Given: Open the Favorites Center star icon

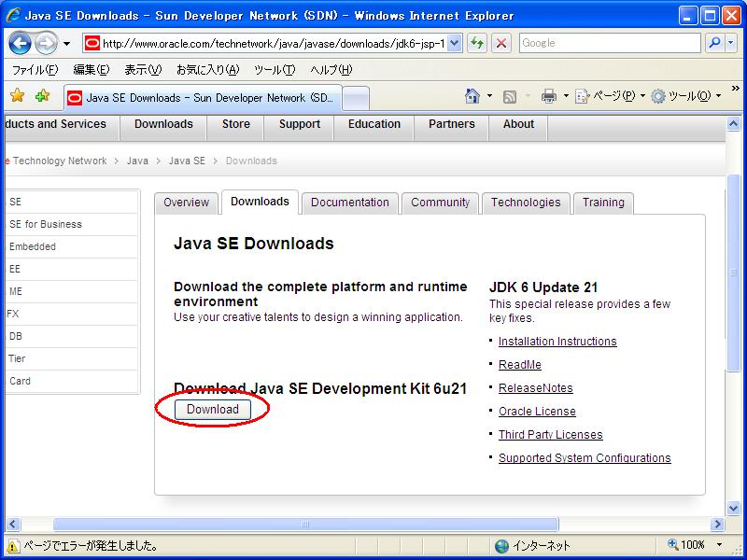Looking at the screenshot, I should (x=17, y=96).
